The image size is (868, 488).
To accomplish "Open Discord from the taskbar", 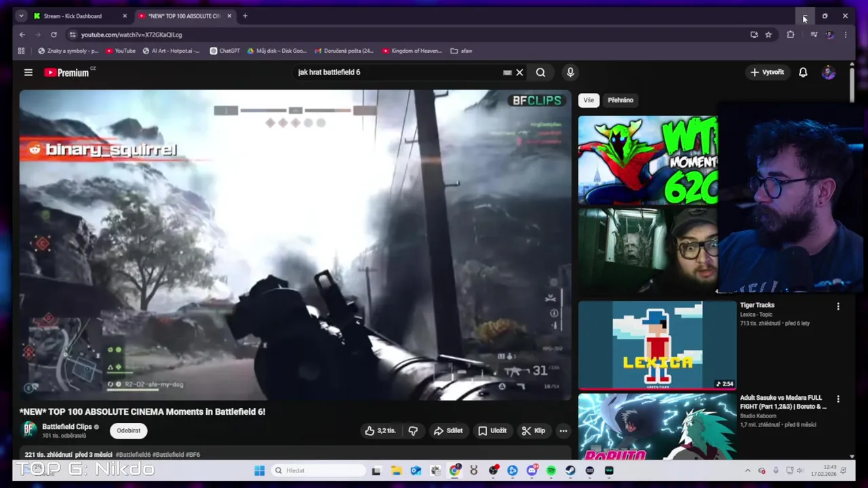I will [x=532, y=470].
